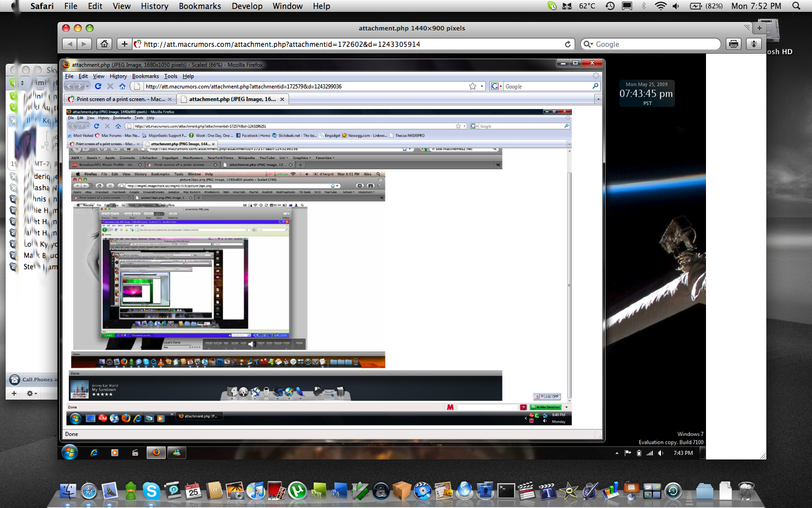The image size is (812, 508).
Task: Open Terminal from the Dock
Action: tap(506, 491)
